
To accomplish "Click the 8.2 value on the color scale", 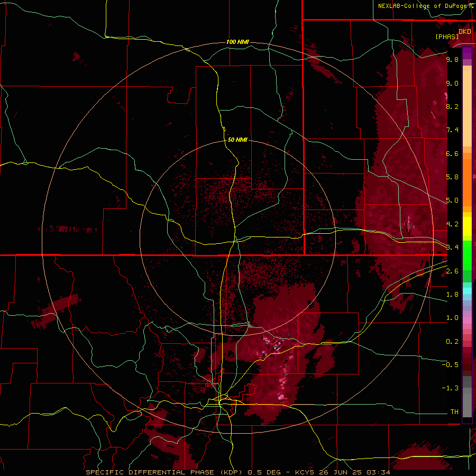I will pyautogui.click(x=452, y=106).
